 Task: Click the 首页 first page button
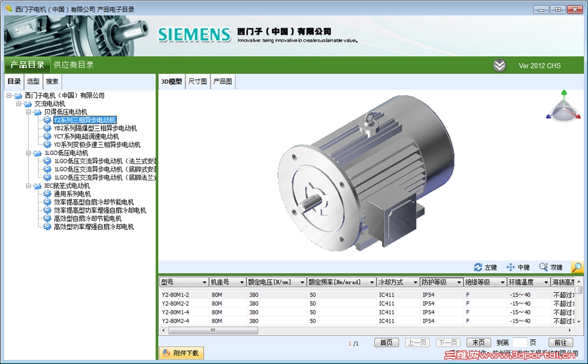[x=386, y=342]
